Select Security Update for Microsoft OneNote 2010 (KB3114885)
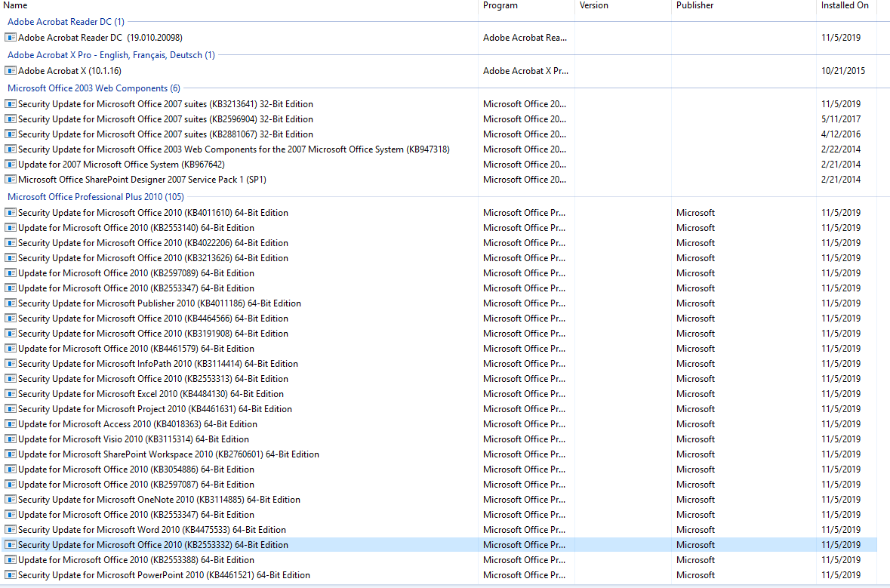This screenshot has height=588, width=890. click(159, 500)
